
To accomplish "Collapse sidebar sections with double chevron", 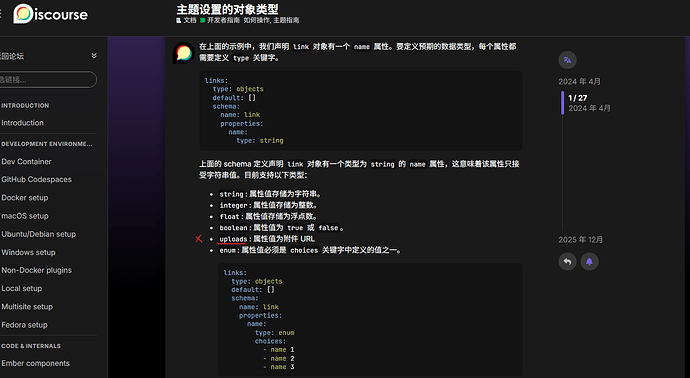I will (94, 56).
